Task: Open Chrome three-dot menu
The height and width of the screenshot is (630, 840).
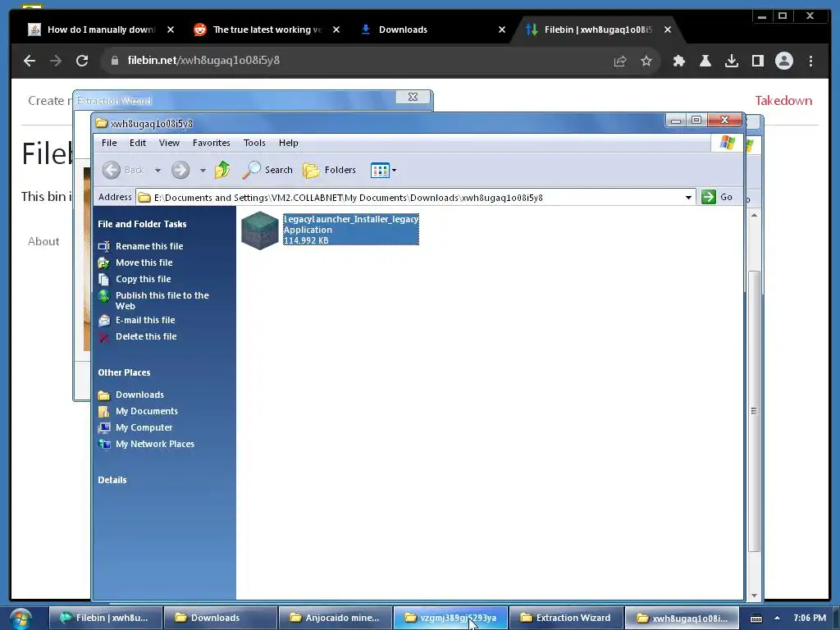Action: [810, 61]
